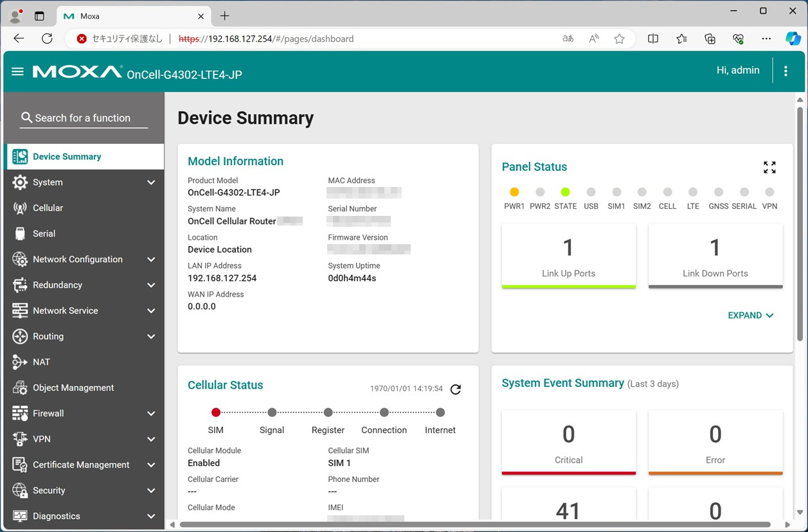Expand the VPN chevron

151,439
